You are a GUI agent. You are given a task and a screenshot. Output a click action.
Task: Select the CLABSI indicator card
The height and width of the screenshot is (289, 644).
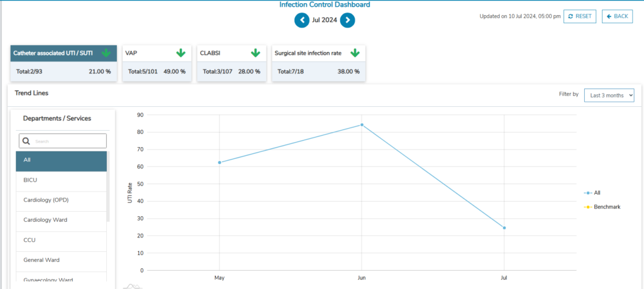pyautogui.click(x=231, y=63)
